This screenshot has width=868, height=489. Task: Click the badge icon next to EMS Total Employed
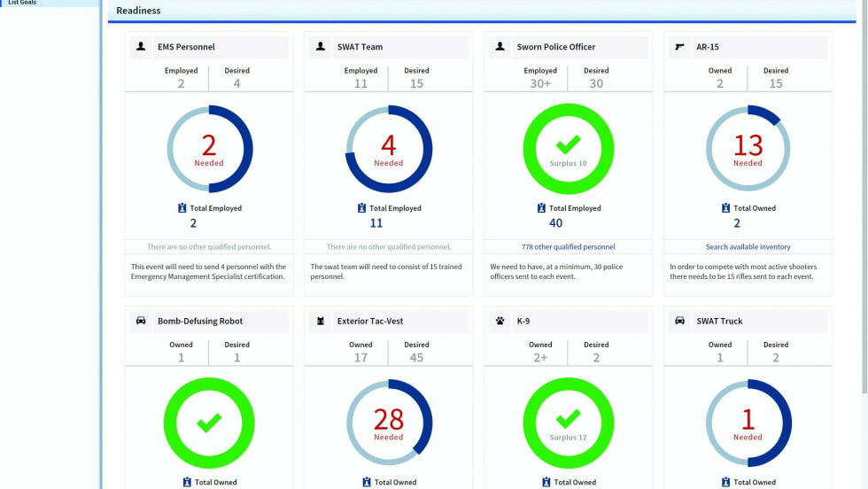(x=182, y=208)
